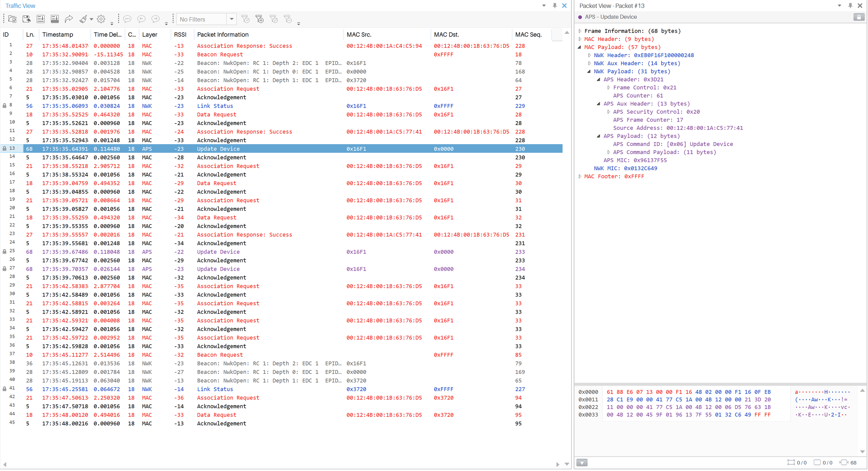Click the next comment bubble icon
Viewport: 868px width, 471px height.
(x=156, y=19)
